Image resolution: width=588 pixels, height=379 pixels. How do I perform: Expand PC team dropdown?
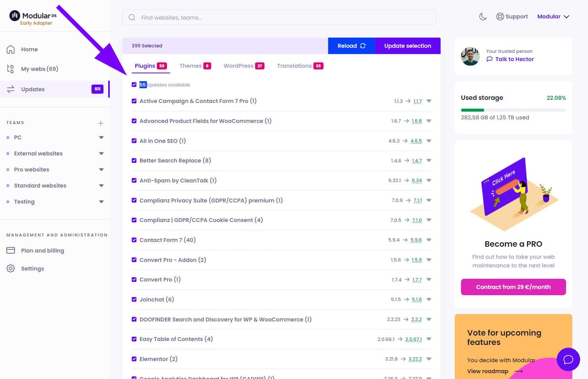(x=101, y=137)
